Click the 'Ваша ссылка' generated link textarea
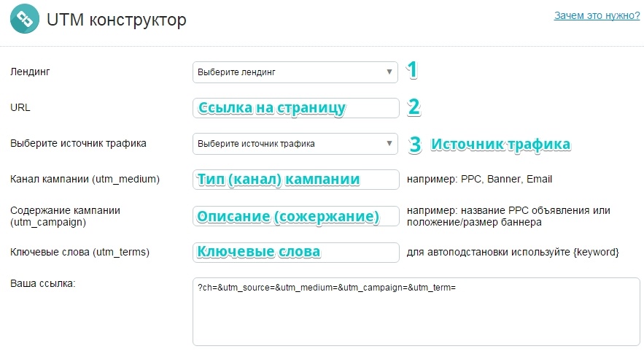Image resolution: width=644 pixels, height=357 pixels. tap(416, 312)
